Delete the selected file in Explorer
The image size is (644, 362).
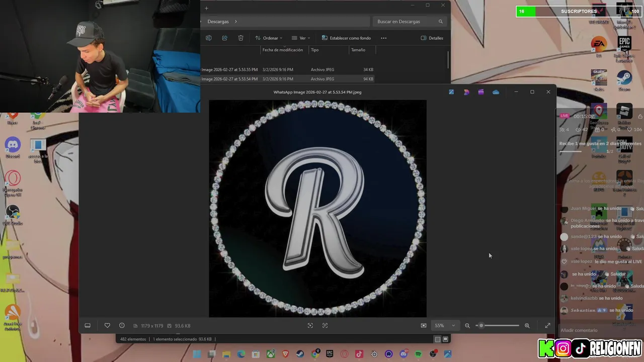[x=241, y=38]
